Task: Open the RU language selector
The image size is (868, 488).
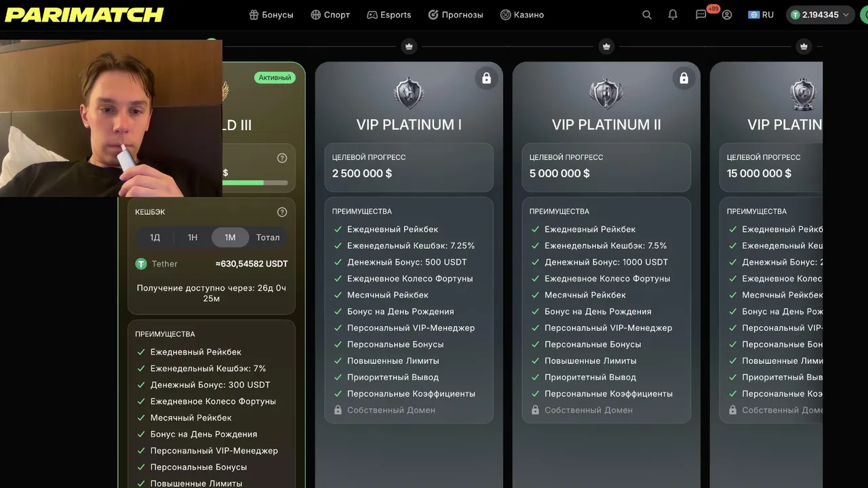Action: 761,15
